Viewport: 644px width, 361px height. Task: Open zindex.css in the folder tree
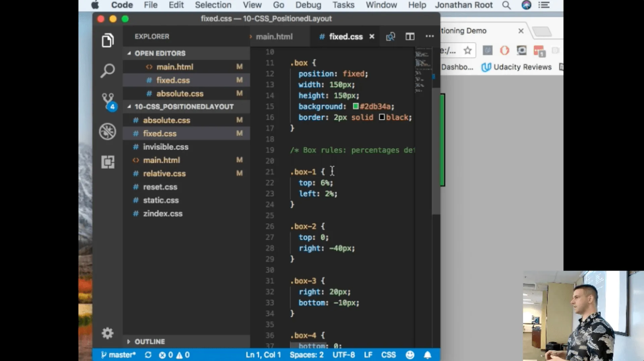(186, 214)
